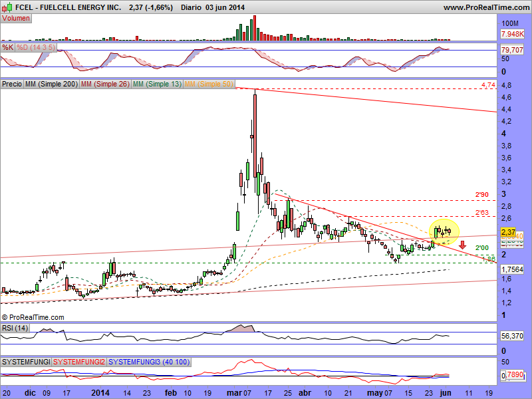532x399 pixels.
Task: Click the current price tag 2,37
Action: point(508,232)
